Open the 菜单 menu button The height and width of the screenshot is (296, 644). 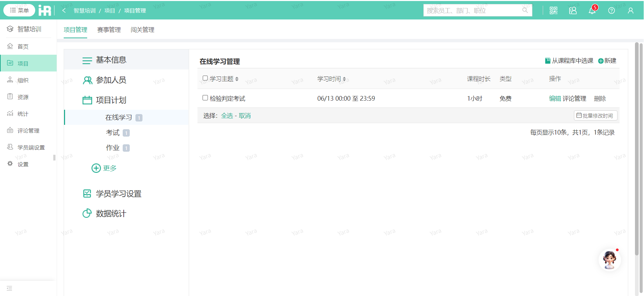(x=19, y=10)
